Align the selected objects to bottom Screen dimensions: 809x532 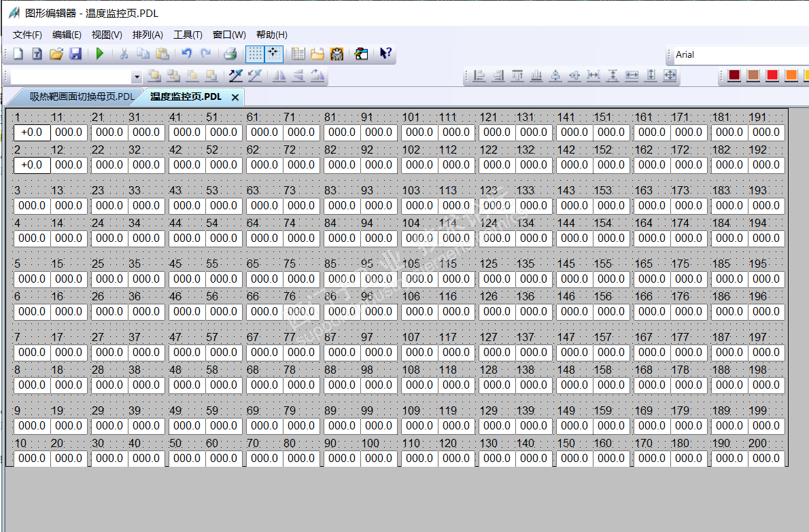point(536,76)
